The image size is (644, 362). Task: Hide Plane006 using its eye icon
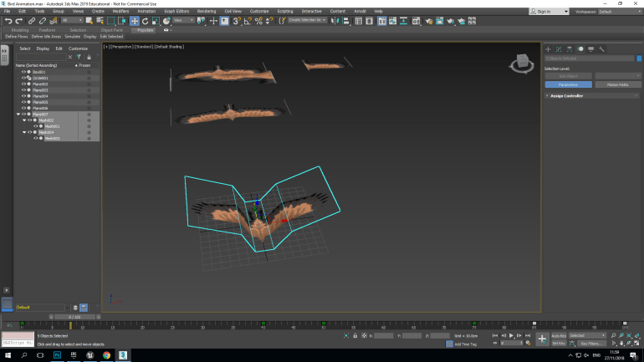(x=23, y=108)
